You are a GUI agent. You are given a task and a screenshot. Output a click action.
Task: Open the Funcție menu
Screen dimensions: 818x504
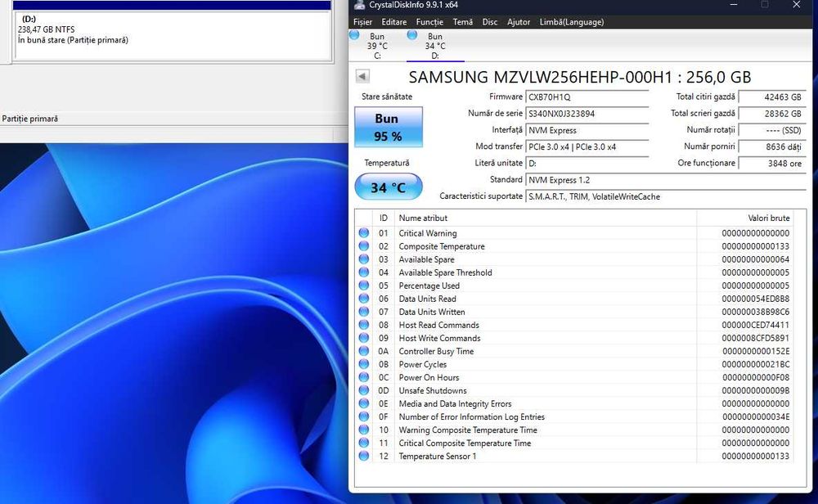tap(429, 22)
